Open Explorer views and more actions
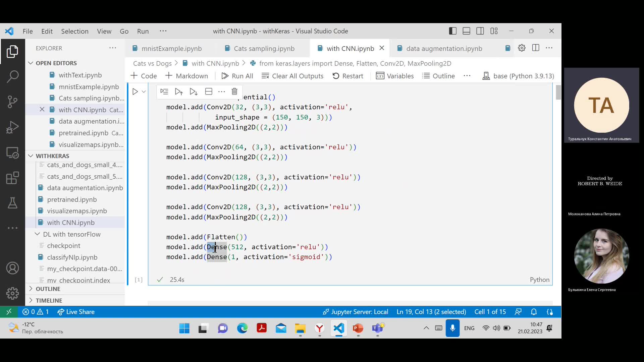Viewport: 644px width, 362px height. [113, 48]
